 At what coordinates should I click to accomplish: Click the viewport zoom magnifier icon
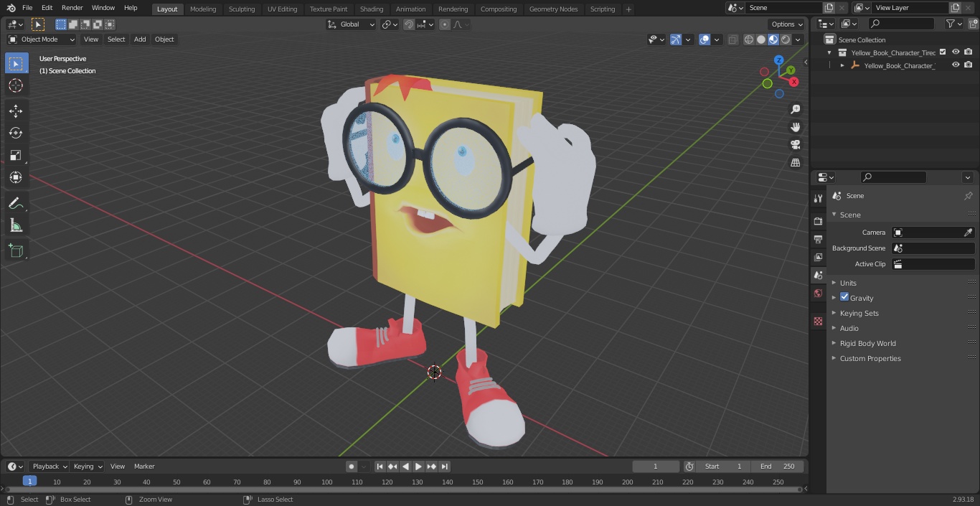pyautogui.click(x=795, y=109)
